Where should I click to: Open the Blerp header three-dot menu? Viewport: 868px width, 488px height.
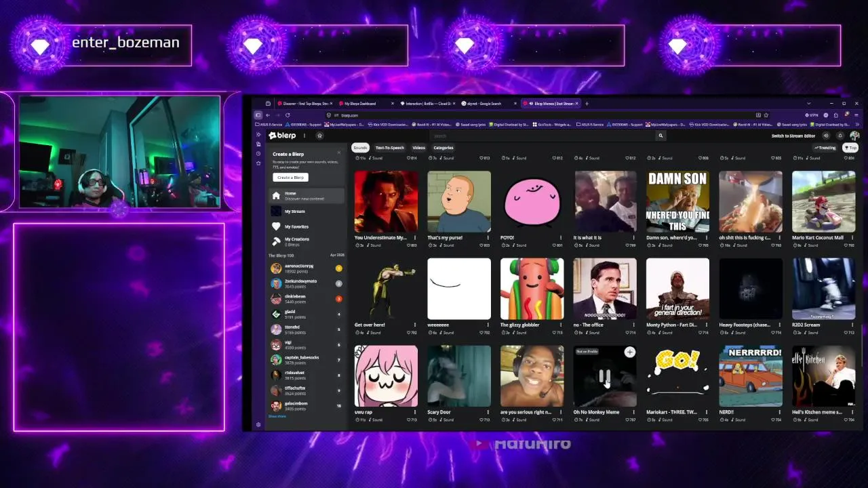coord(304,136)
